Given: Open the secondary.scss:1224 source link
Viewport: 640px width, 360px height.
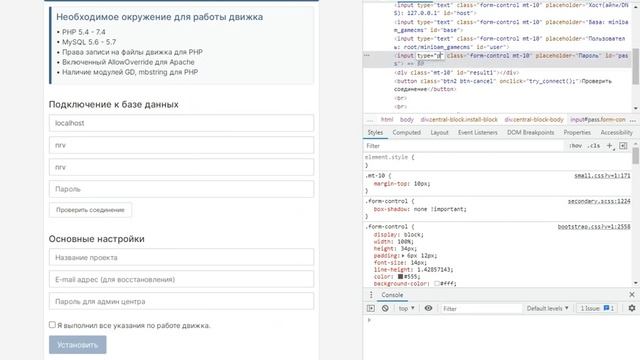Looking at the screenshot, I should click(x=599, y=201).
